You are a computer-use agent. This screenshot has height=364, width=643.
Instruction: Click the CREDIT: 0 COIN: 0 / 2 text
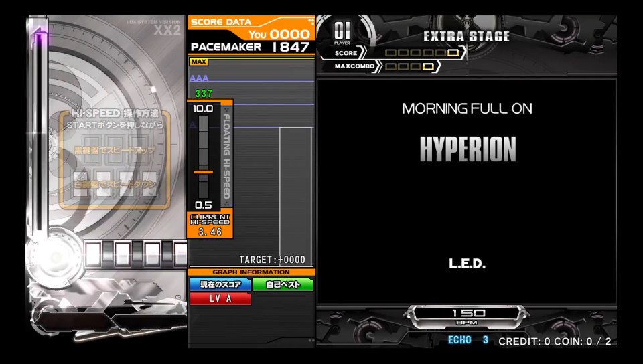click(555, 341)
